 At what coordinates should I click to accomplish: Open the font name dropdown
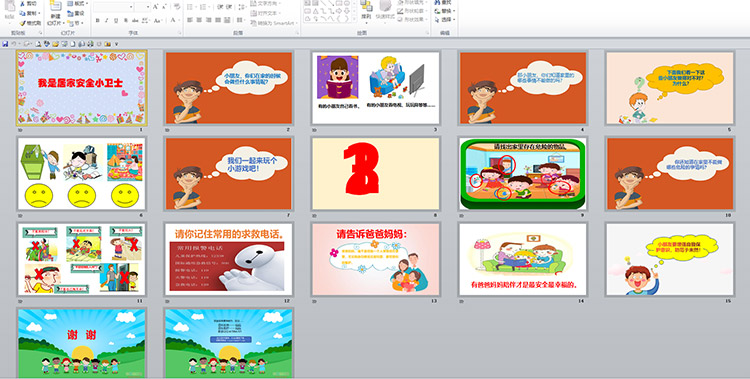tap(113, 7)
